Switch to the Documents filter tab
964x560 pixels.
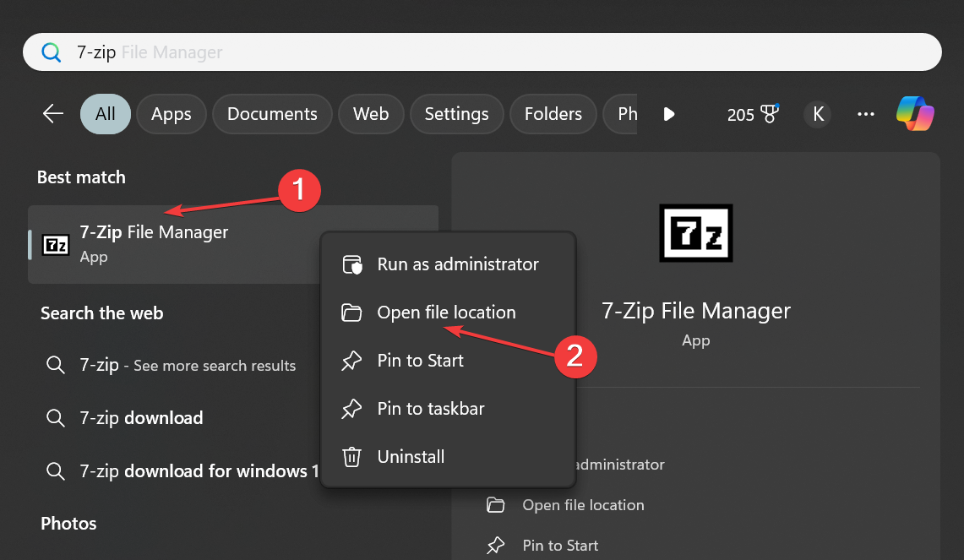tap(272, 114)
